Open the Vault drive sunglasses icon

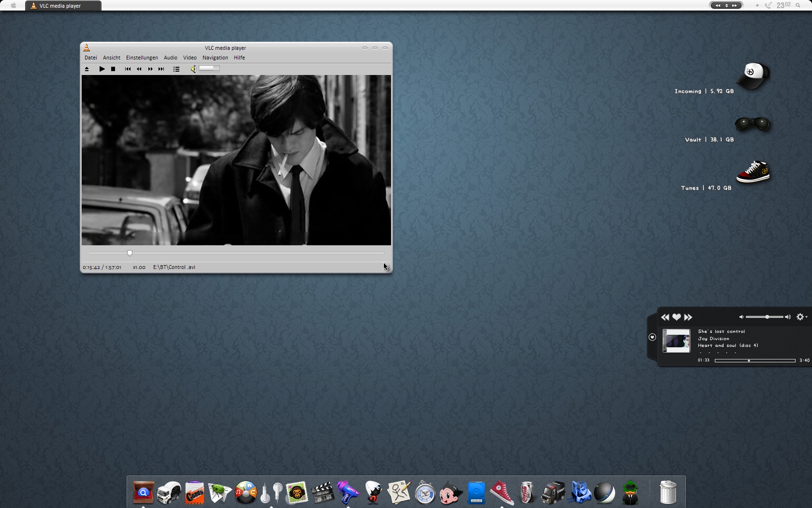click(753, 124)
